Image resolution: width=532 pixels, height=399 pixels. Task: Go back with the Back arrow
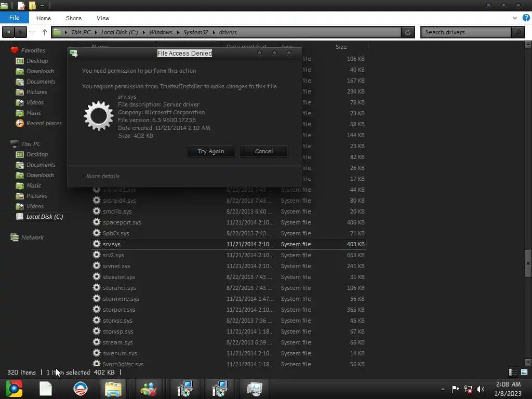8,32
